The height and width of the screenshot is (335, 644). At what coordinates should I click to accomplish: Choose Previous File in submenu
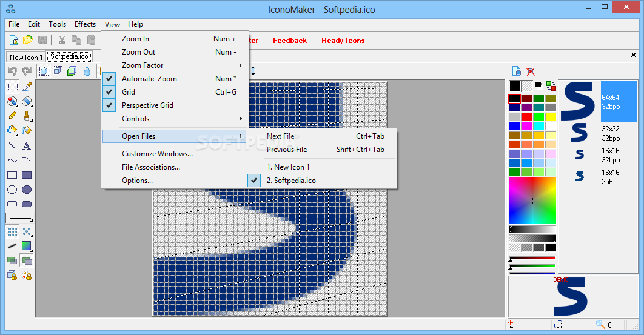(x=322, y=150)
